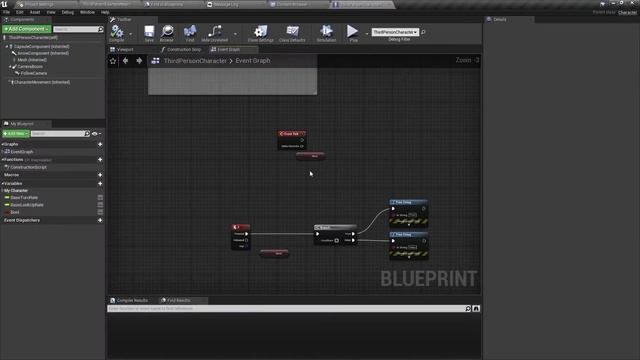
Task: Open My Blueprint view options eye dropdown
Action: click(97, 133)
